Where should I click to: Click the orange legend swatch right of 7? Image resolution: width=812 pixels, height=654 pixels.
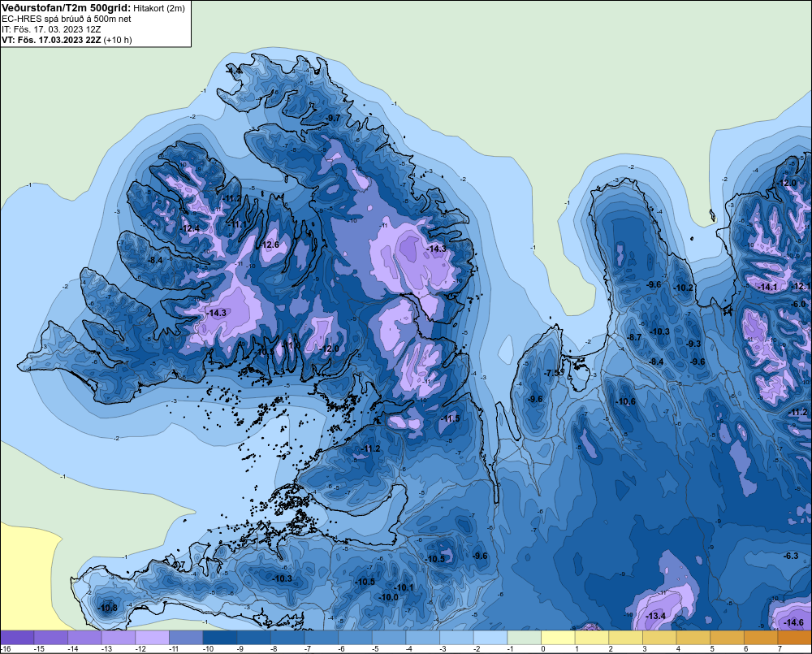(795, 638)
